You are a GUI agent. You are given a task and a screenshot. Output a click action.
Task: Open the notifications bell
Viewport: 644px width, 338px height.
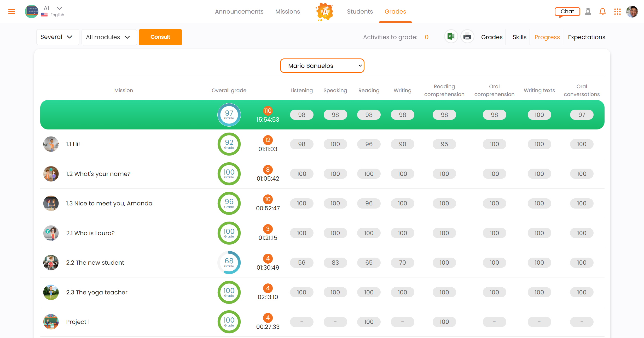602,11
